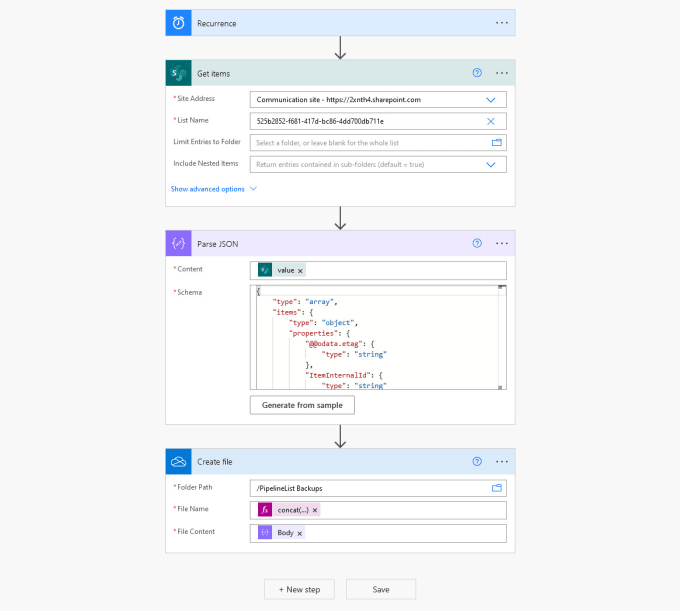680x611 pixels.
Task: Collapse the Create file step header
Action: 340,462
